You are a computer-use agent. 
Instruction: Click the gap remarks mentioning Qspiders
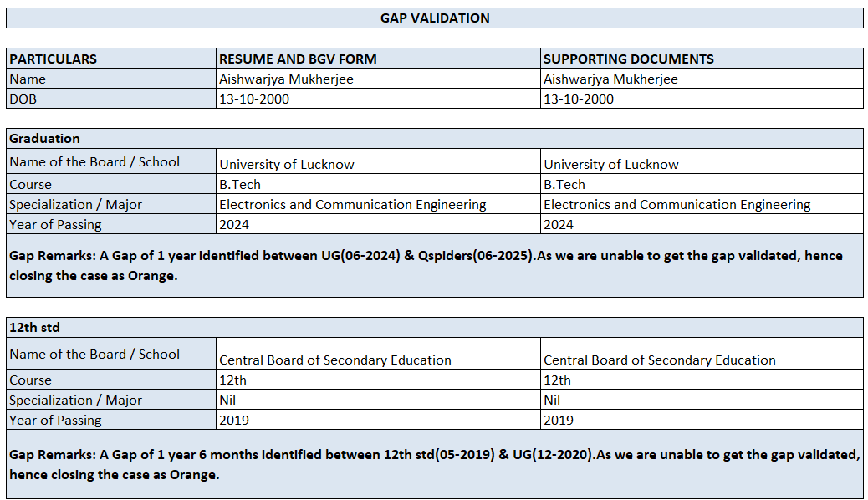[426, 265]
